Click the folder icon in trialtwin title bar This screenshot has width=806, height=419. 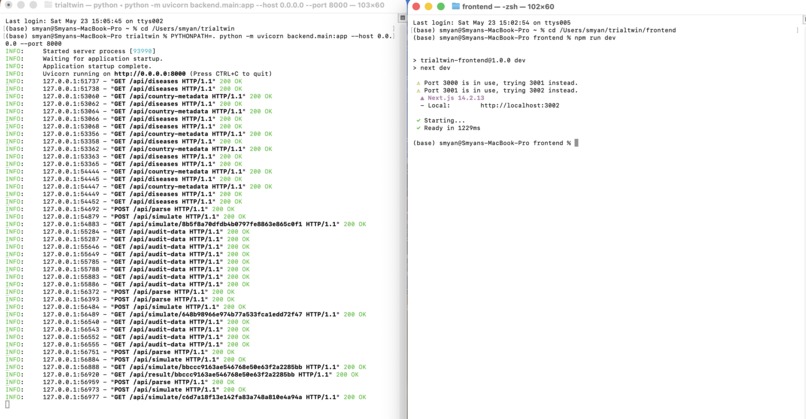pos(48,5)
